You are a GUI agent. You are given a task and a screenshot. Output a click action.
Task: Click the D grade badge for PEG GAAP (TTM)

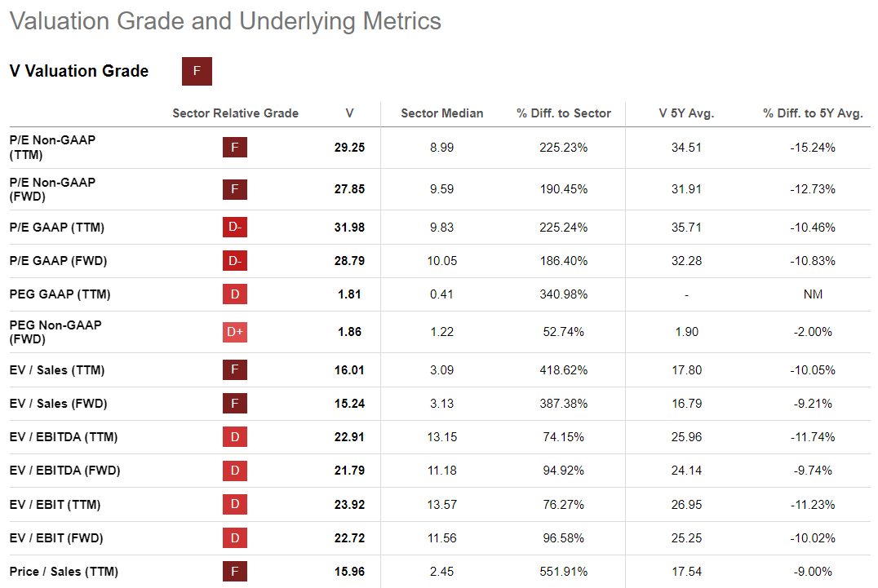pos(235,294)
